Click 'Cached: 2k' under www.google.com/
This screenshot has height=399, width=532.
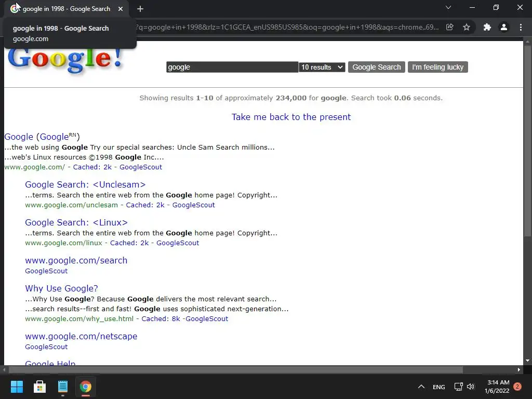92,167
